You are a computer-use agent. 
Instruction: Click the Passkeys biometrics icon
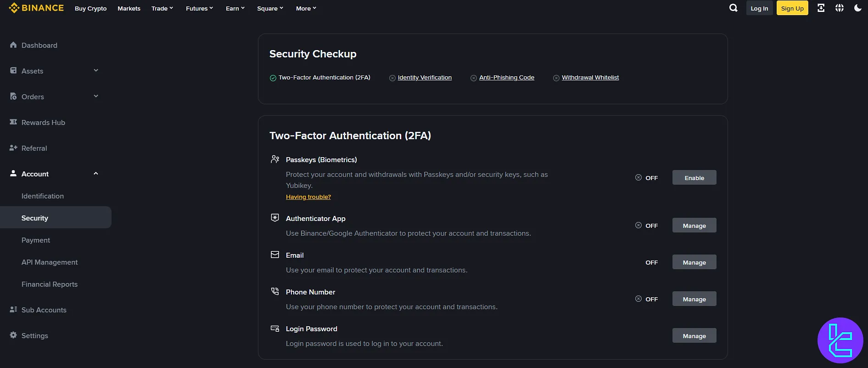(x=275, y=159)
